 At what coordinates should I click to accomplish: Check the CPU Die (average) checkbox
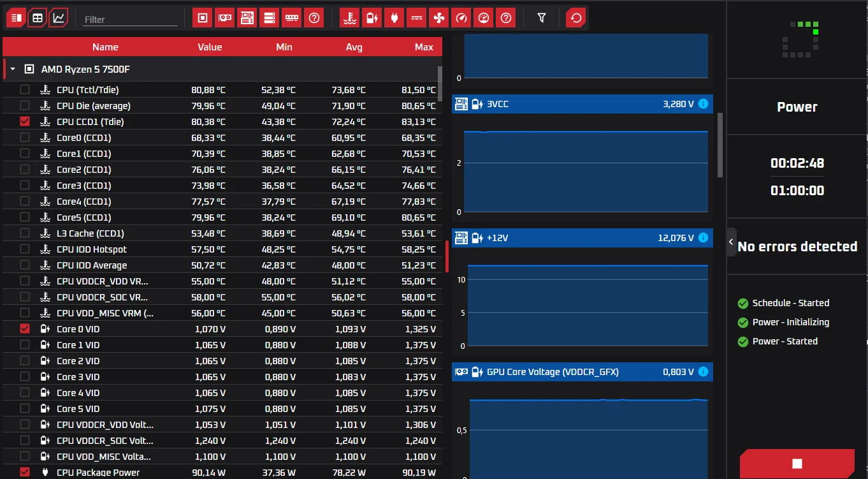click(25, 106)
